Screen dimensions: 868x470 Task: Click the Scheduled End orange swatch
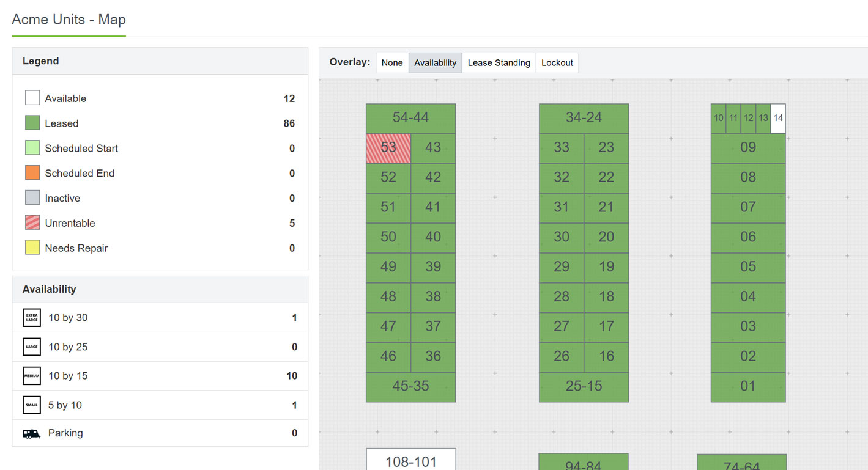(32, 173)
